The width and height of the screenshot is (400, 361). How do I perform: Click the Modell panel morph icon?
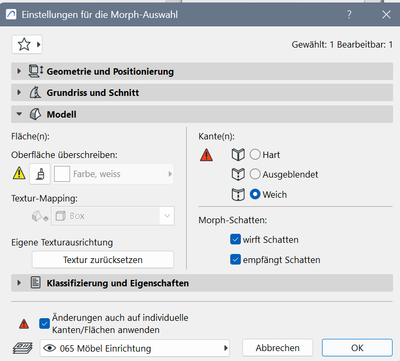coord(35,114)
